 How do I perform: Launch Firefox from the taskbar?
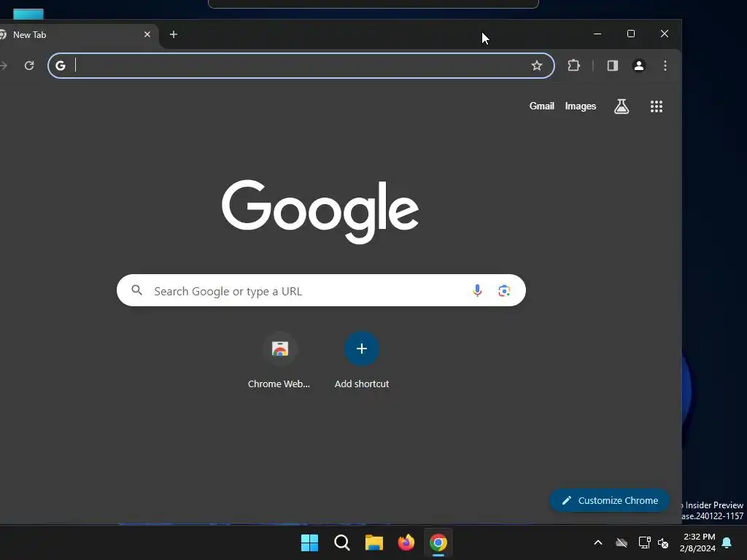406,542
